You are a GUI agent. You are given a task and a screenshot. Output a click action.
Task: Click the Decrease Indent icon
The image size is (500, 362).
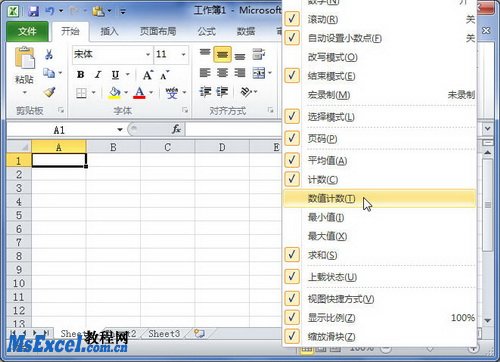[x=205, y=92]
